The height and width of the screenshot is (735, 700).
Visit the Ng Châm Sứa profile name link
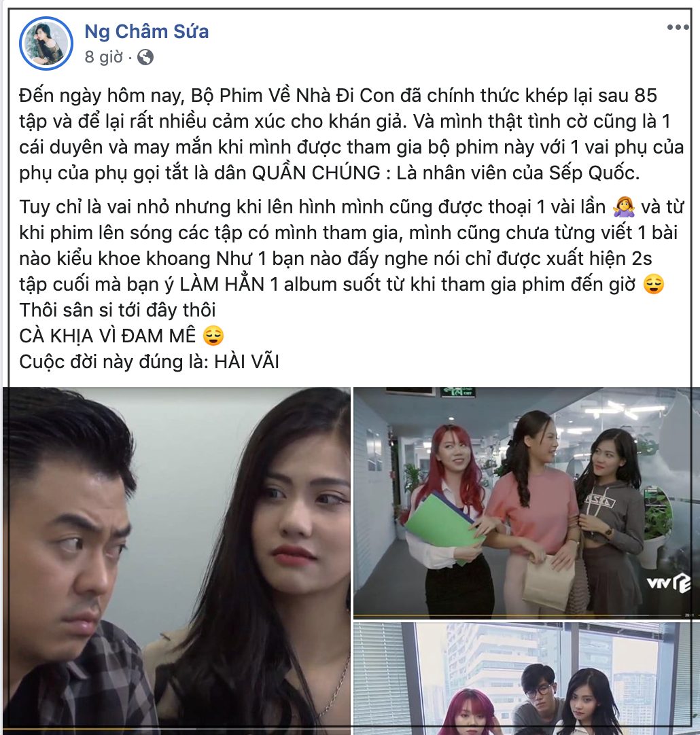[146, 31]
